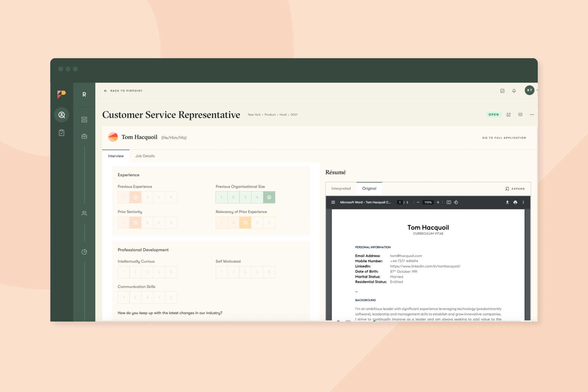588x392 pixels.
Task: Switch to the Job Details tab
Action: pos(145,156)
